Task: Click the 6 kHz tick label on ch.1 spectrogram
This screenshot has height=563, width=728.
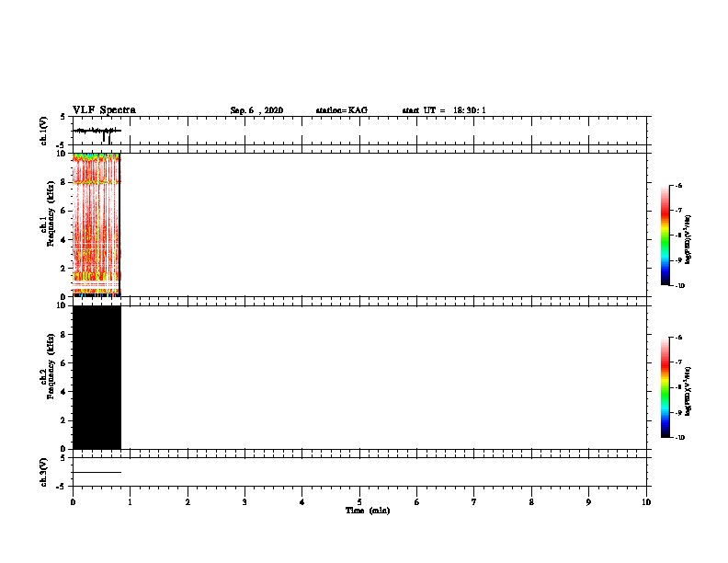Action: point(63,211)
